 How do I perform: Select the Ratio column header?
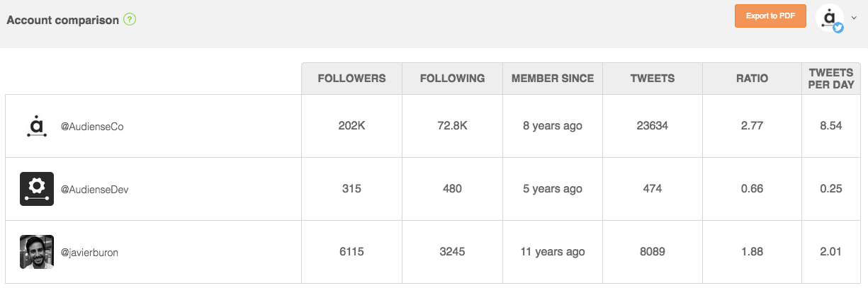point(753,79)
